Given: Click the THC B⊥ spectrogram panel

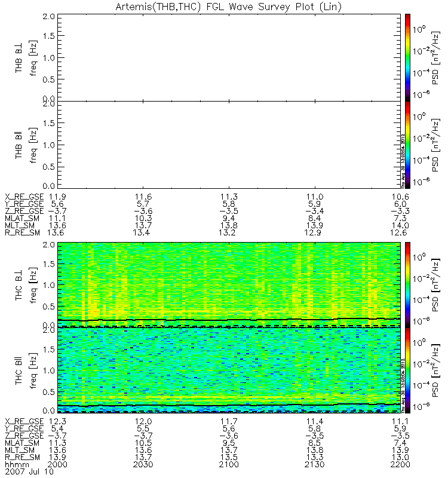Looking at the screenshot, I should click(x=229, y=285).
